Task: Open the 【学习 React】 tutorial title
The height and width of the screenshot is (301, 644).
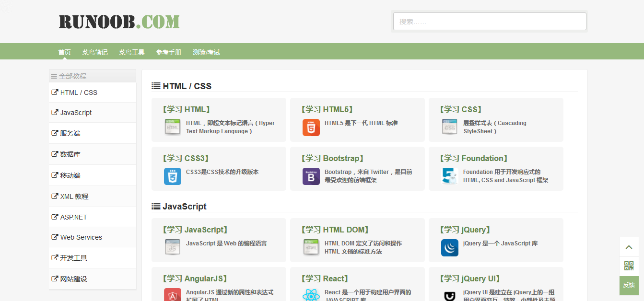Action: click(325, 278)
